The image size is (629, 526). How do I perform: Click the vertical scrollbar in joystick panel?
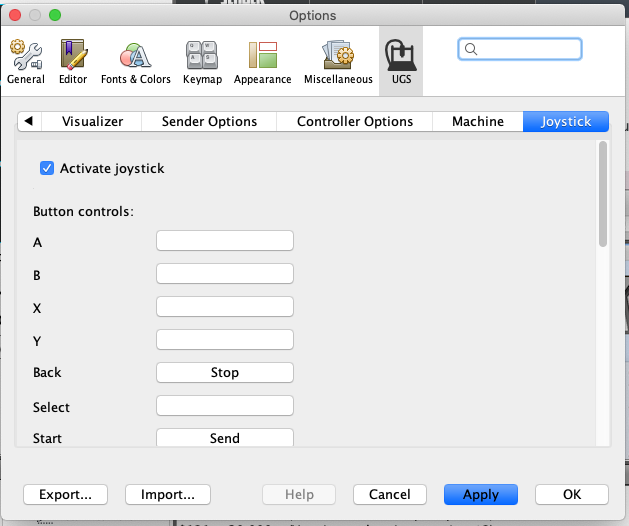click(x=602, y=195)
